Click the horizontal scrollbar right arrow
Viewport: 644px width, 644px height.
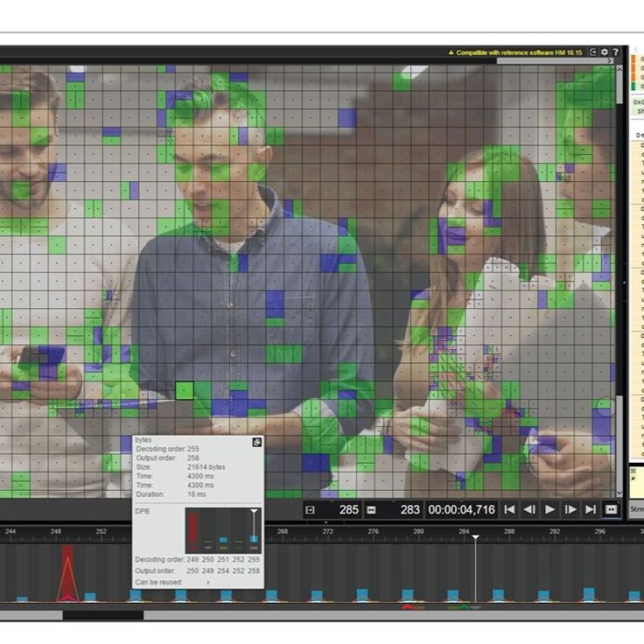[611, 60]
